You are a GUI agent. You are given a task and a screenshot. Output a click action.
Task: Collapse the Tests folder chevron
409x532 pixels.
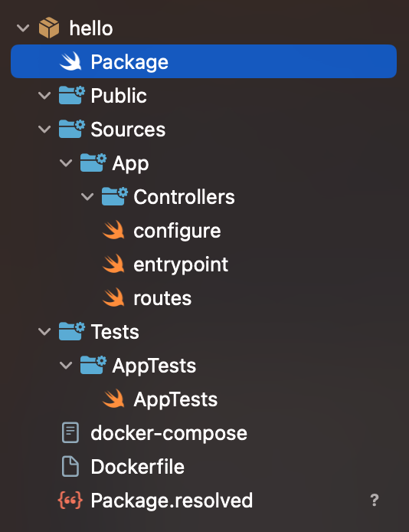44,331
